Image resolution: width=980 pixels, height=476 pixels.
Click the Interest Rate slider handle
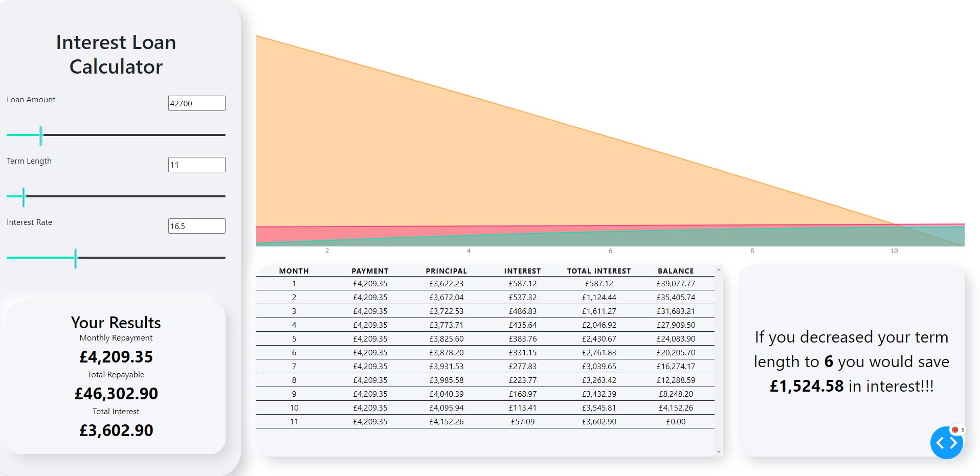(x=76, y=258)
